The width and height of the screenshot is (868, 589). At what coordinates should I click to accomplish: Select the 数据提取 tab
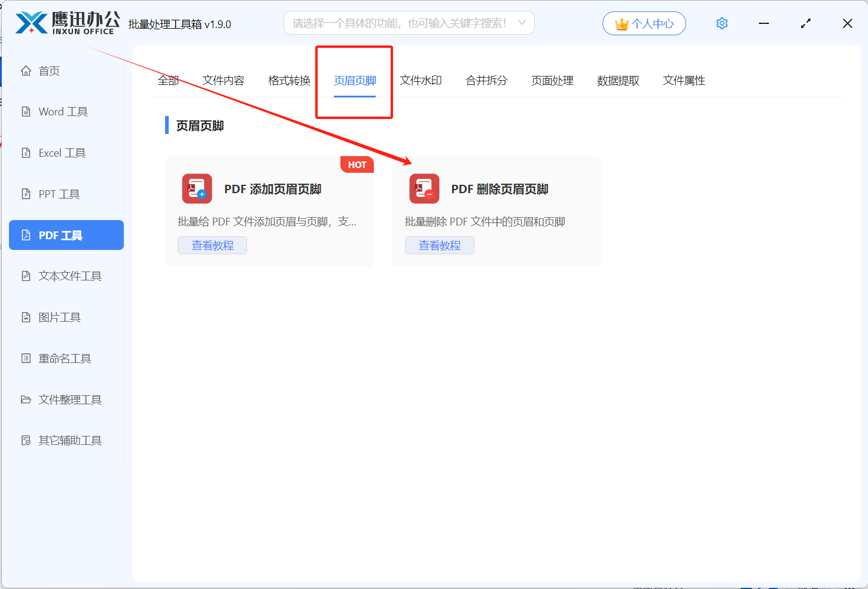pos(619,80)
